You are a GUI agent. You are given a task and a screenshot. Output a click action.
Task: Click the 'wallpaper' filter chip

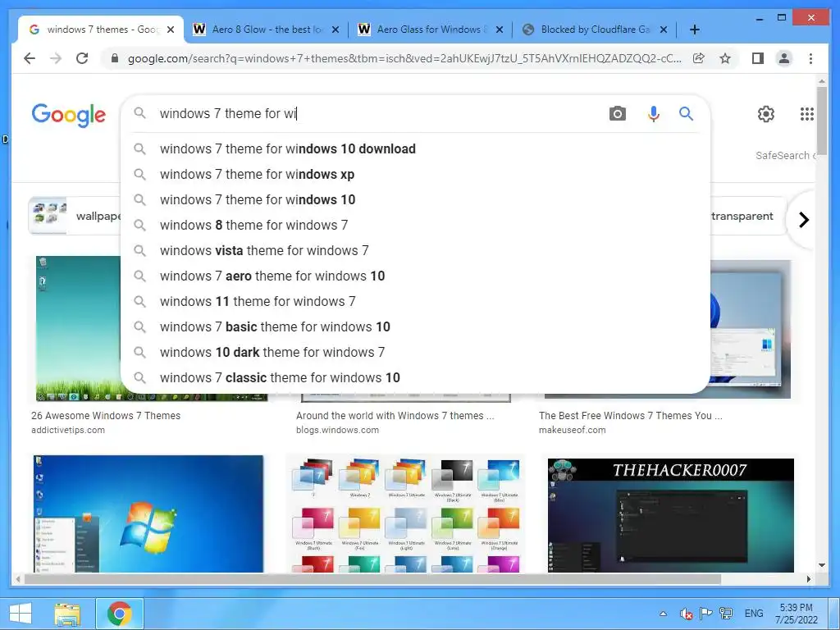pos(75,216)
